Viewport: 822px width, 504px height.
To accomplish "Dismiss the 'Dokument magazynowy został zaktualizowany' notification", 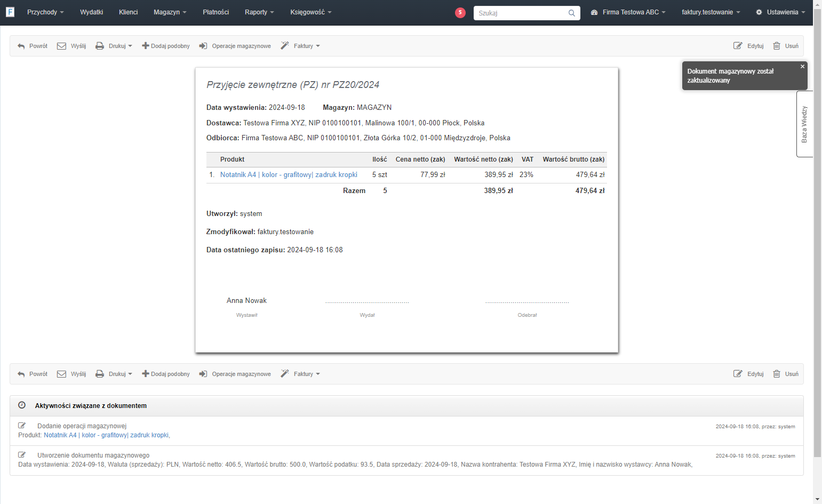I will click(x=802, y=67).
